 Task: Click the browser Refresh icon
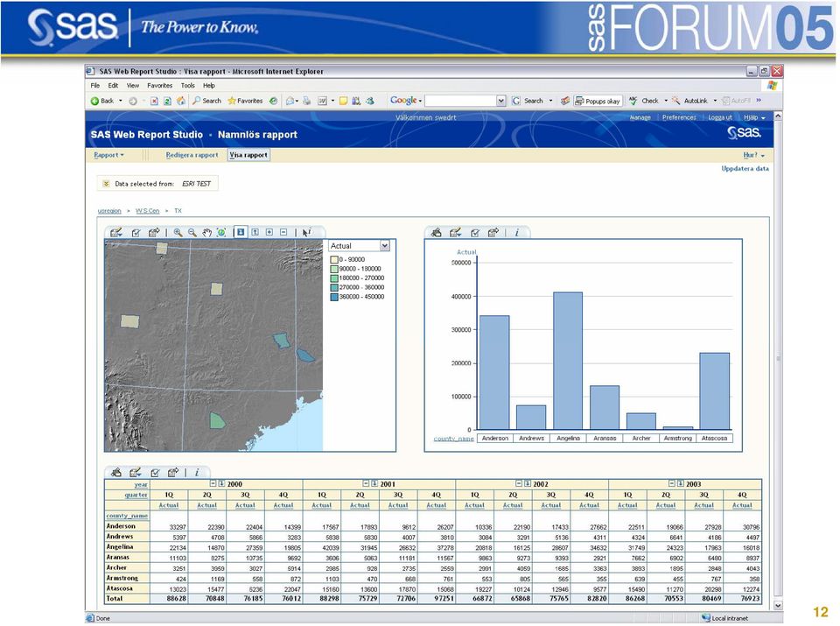(167, 101)
